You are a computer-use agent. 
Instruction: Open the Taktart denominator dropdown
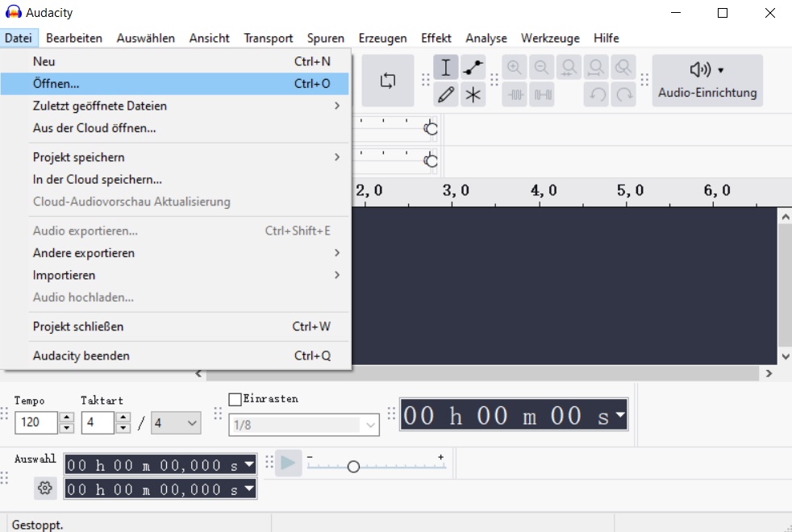tap(176, 423)
